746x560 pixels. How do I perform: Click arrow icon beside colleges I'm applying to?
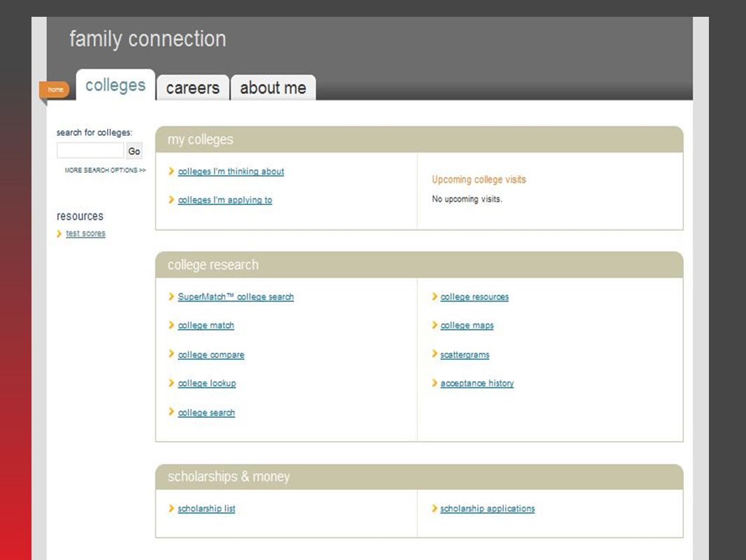coord(171,199)
